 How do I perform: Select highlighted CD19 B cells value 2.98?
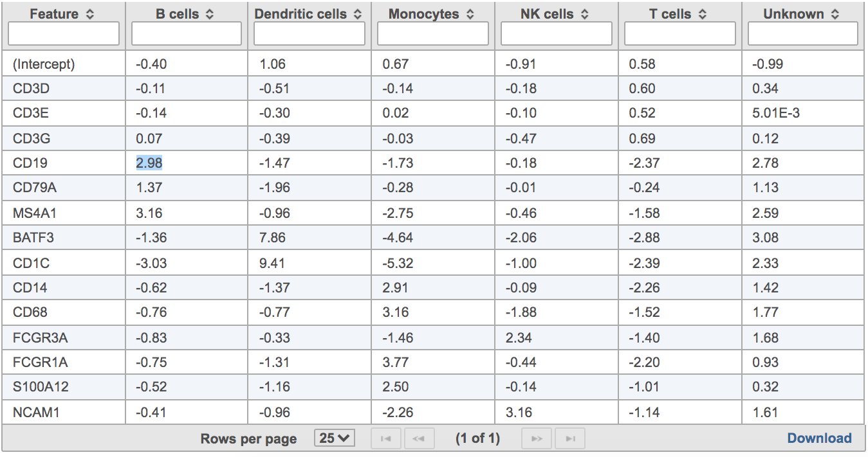pyautogui.click(x=149, y=163)
